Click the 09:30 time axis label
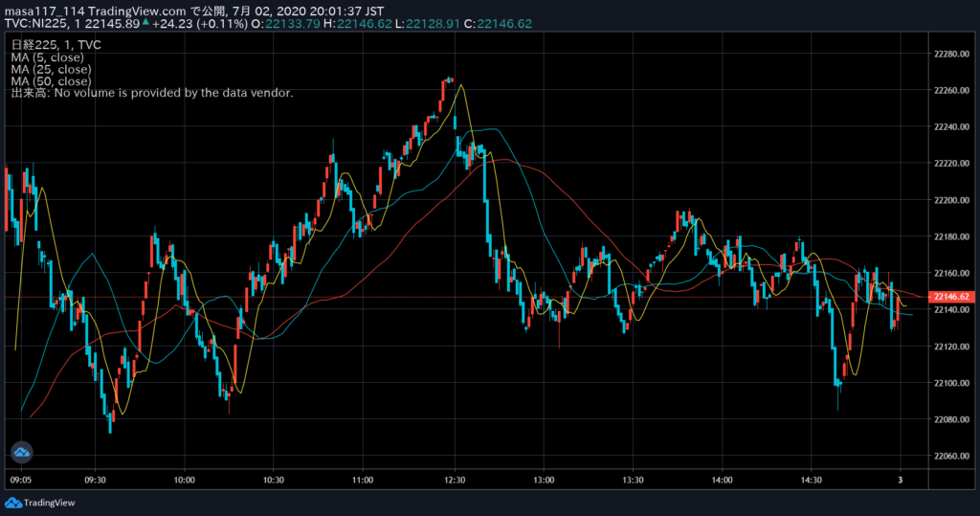 [95, 481]
